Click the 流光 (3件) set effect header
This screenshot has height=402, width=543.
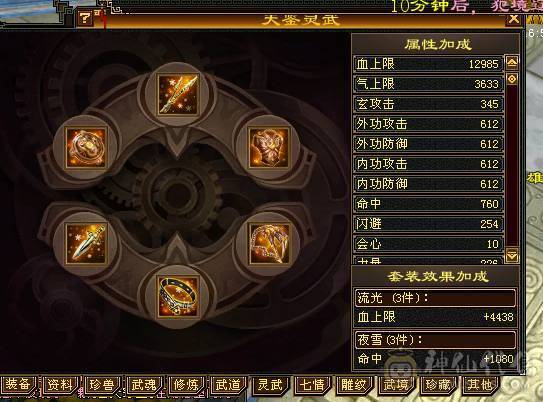(x=436, y=298)
